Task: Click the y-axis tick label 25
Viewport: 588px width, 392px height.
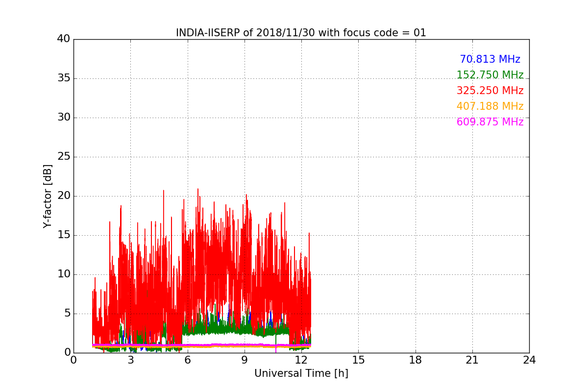Action: [63, 157]
